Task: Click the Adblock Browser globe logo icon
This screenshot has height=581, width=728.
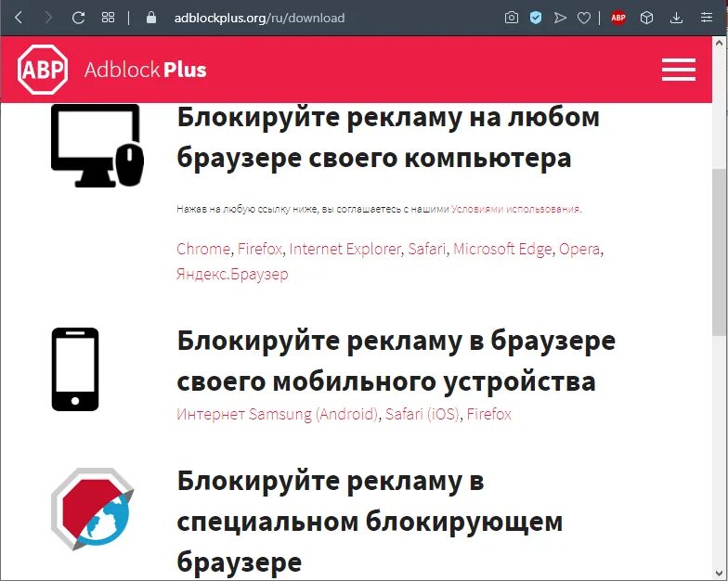Action: click(x=93, y=509)
